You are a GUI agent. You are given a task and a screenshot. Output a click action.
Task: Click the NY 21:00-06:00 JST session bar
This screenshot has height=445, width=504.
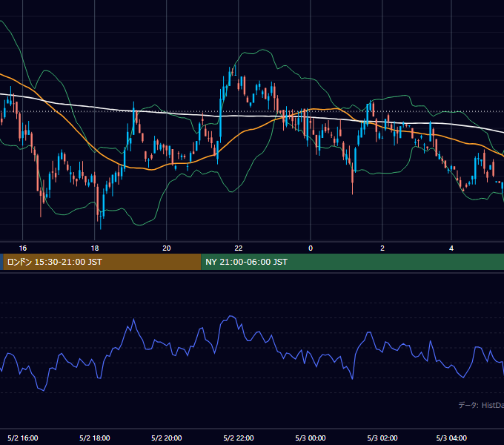pyautogui.click(x=353, y=262)
